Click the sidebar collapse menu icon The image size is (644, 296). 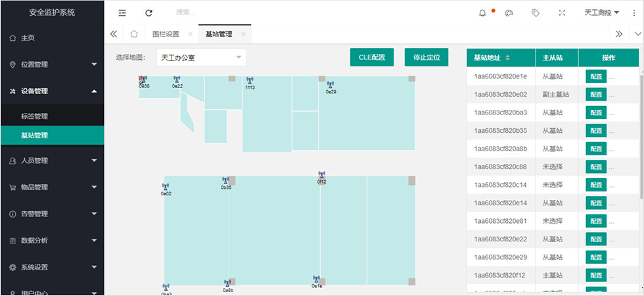tap(122, 12)
